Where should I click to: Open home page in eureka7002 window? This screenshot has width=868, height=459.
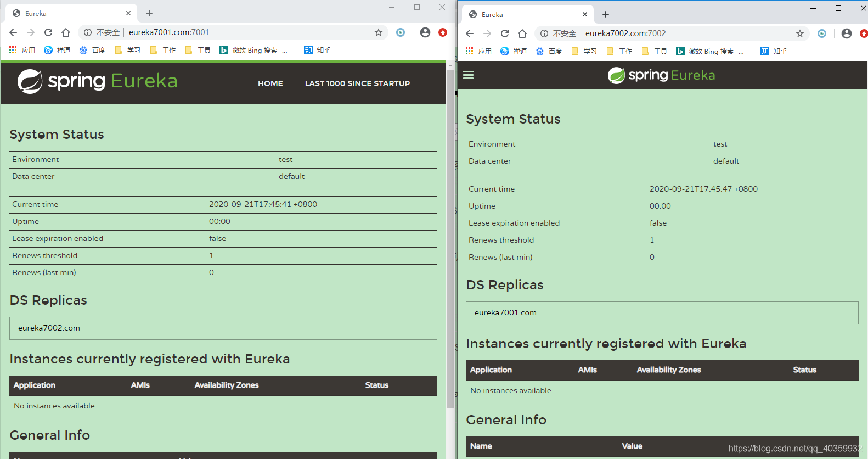[522, 33]
